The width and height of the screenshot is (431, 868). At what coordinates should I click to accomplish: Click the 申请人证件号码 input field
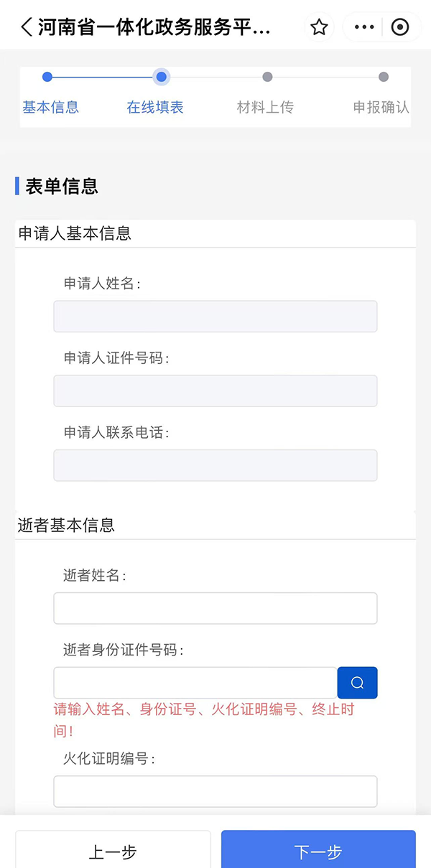(215, 391)
